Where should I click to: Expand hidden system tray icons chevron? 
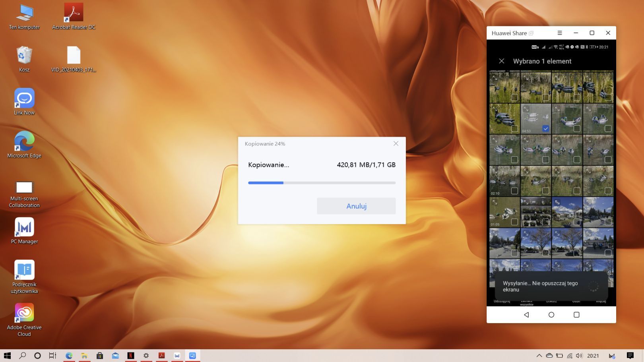point(539,356)
